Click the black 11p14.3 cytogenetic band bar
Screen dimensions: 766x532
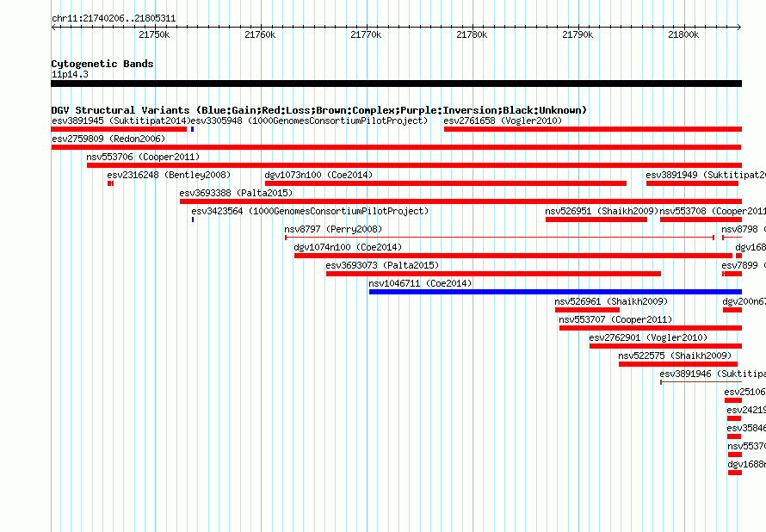point(396,84)
